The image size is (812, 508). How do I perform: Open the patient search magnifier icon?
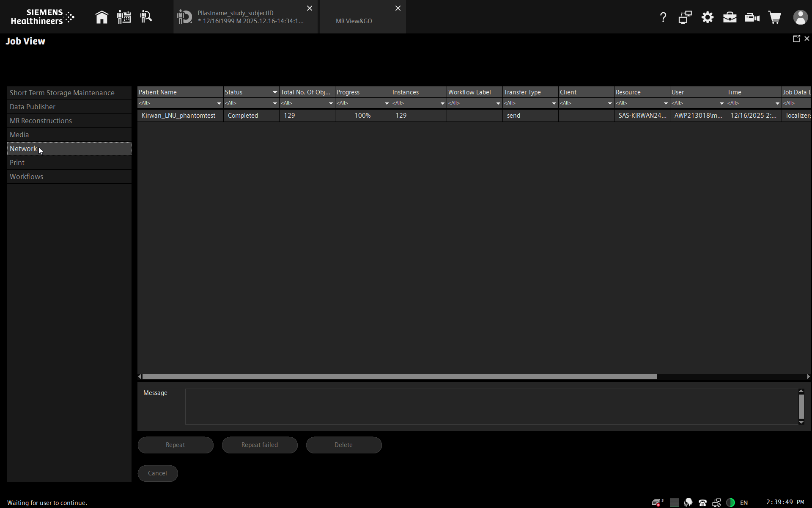click(x=146, y=17)
